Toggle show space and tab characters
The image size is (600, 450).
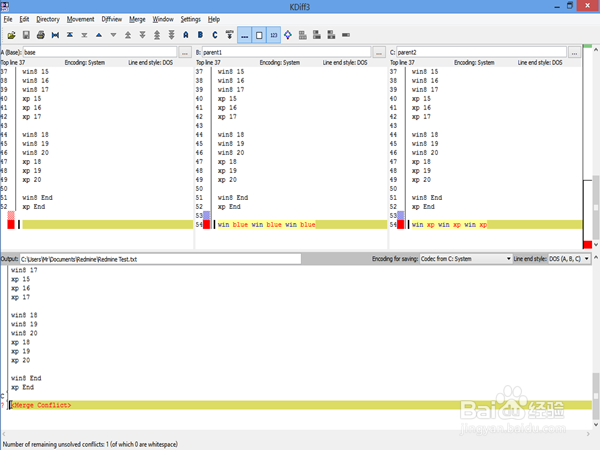(x=245, y=35)
